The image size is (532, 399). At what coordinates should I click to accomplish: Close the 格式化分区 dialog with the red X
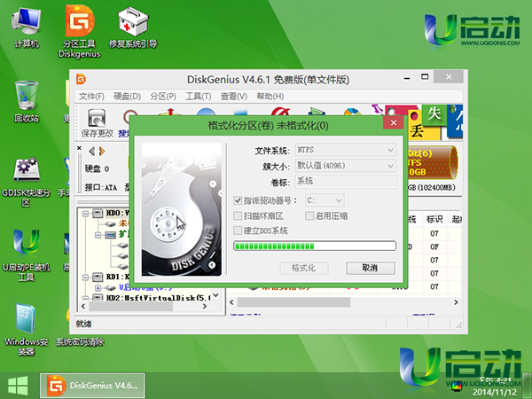coord(393,122)
